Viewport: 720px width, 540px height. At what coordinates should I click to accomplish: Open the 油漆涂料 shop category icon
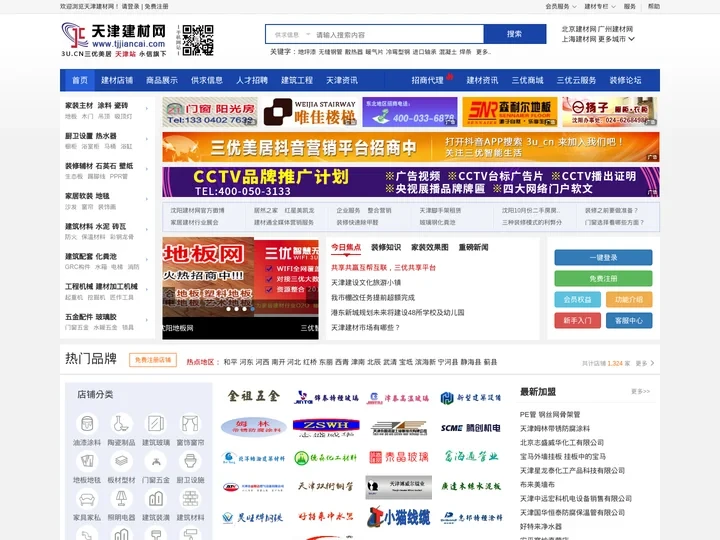pos(87,424)
